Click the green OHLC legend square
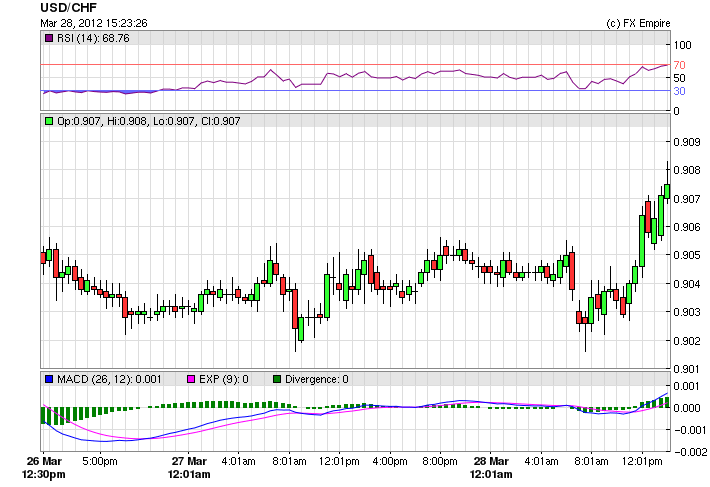Viewport: 710px width, 487px height. click(x=49, y=121)
